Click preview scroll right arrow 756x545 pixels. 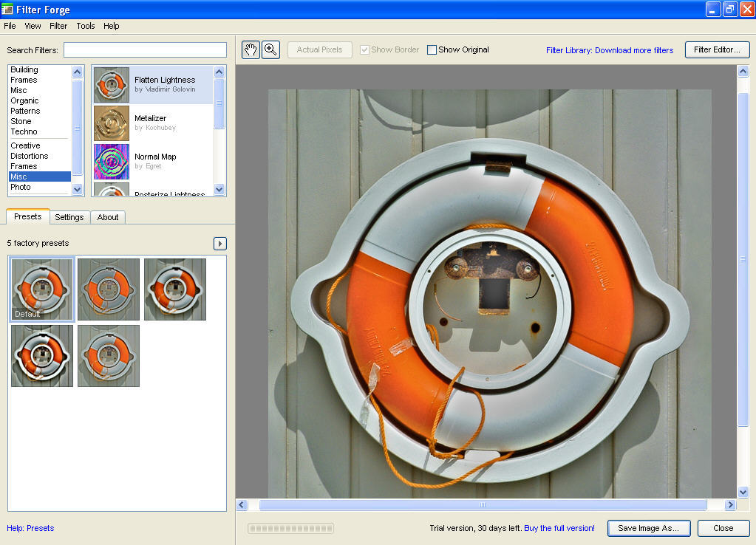730,504
